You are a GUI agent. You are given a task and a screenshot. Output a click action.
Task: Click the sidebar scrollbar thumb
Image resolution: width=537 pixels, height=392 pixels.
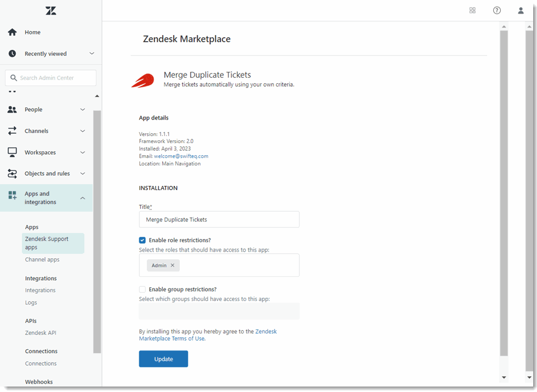pos(97,231)
